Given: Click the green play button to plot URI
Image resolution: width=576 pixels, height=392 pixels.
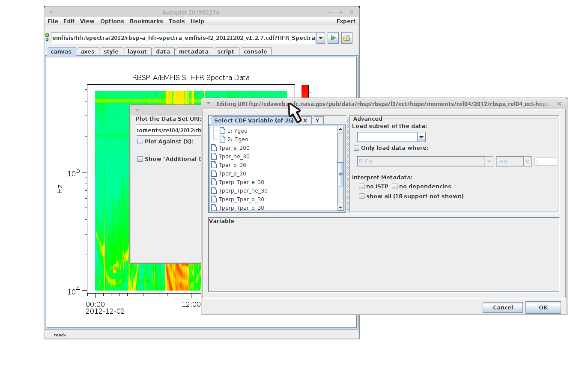Looking at the screenshot, I should (333, 38).
